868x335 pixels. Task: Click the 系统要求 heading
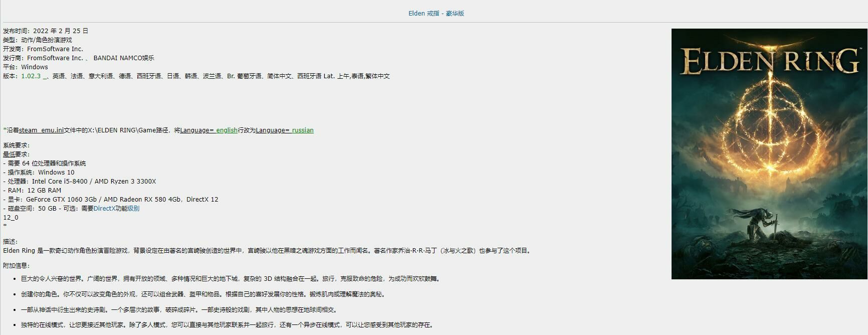[x=16, y=145]
